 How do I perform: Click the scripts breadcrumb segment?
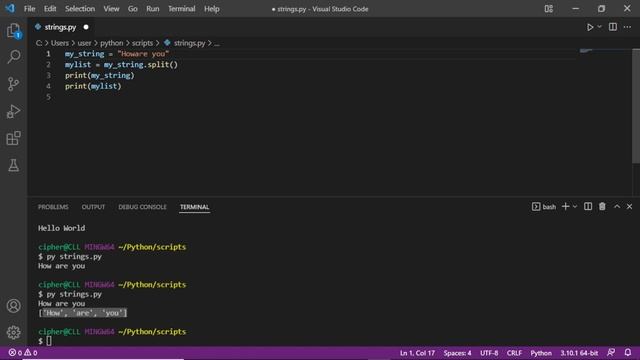[x=142, y=43]
